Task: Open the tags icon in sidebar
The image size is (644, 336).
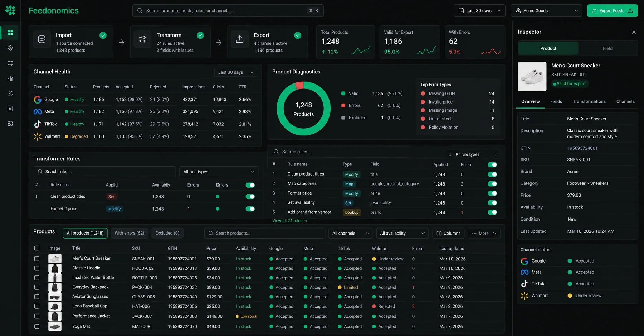Action: pyautogui.click(x=10, y=48)
